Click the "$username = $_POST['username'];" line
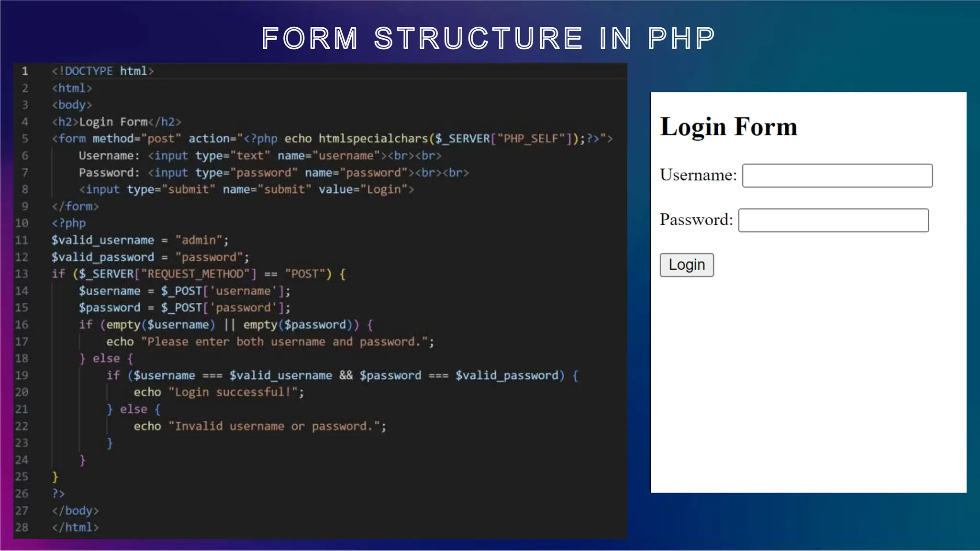The width and height of the screenshot is (980, 551). pos(185,291)
